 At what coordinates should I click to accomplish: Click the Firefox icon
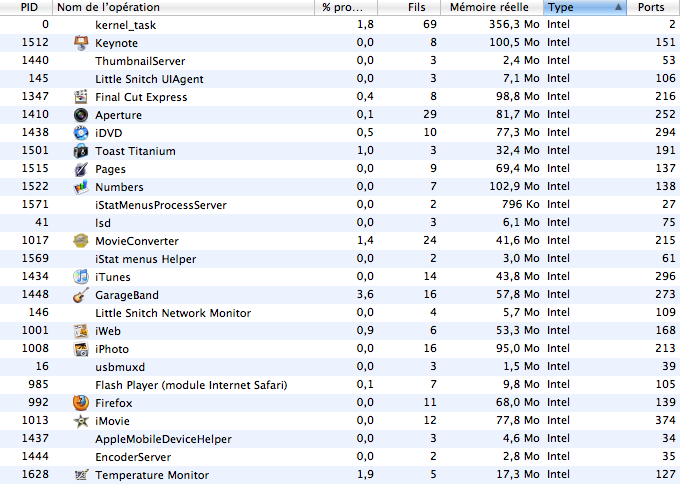[x=81, y=403]
